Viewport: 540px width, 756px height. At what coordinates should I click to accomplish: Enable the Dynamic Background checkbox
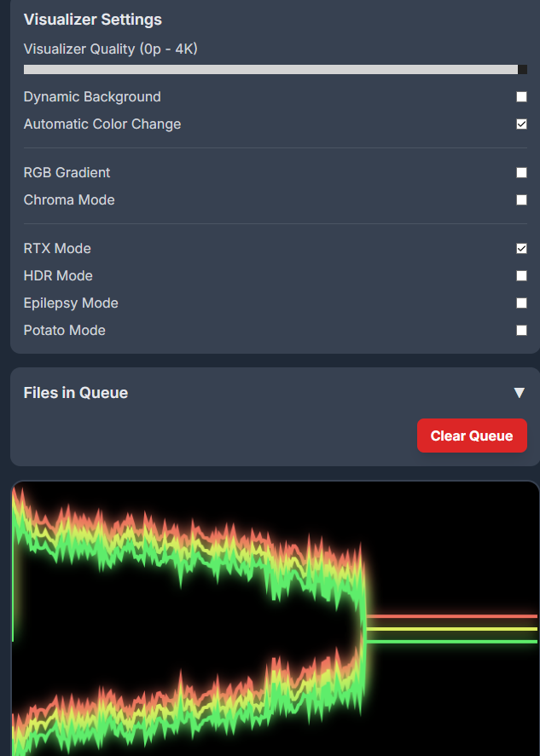tap(521, 97)
